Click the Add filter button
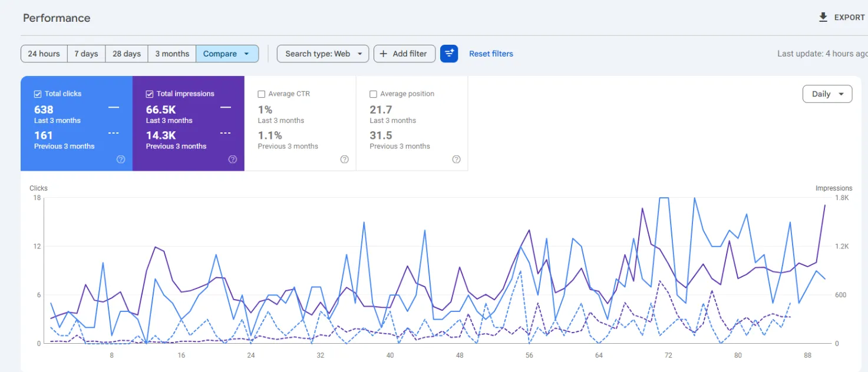 tap(404, 54)
